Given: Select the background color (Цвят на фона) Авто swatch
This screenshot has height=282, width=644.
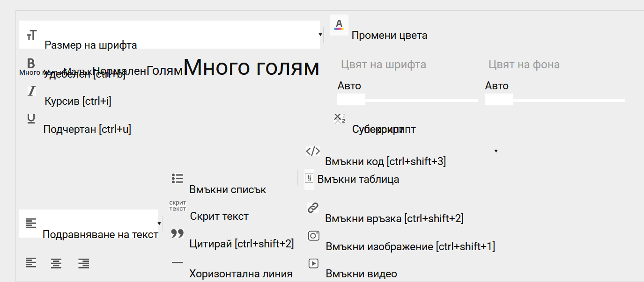Looking at the screenshot, I should (x=499, y=99).
